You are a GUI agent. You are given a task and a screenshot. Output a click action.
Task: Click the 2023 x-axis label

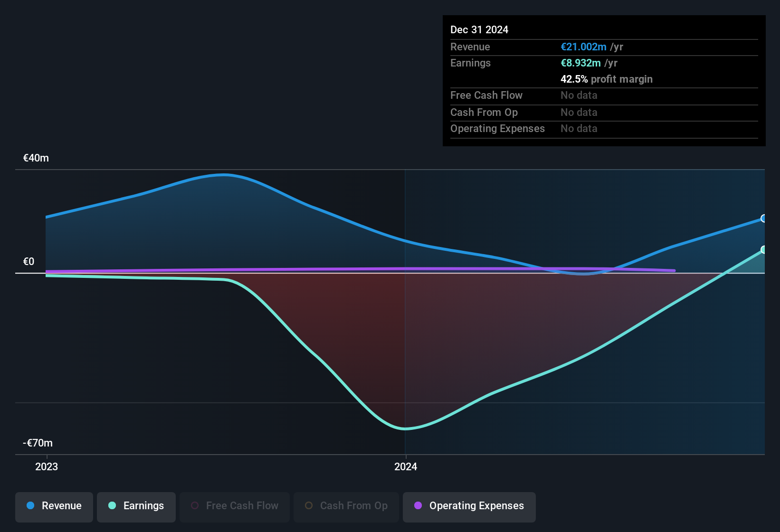(x=47, y=467)
